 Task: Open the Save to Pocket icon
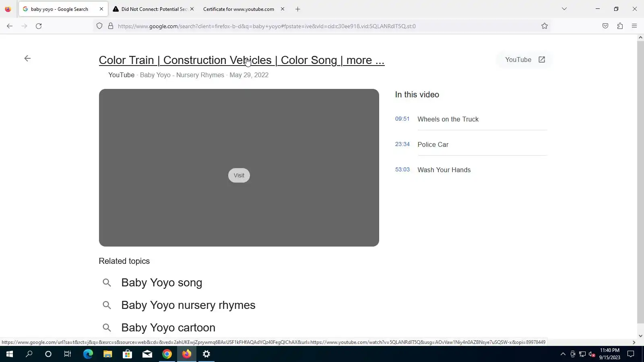click(x=605, y=26)
